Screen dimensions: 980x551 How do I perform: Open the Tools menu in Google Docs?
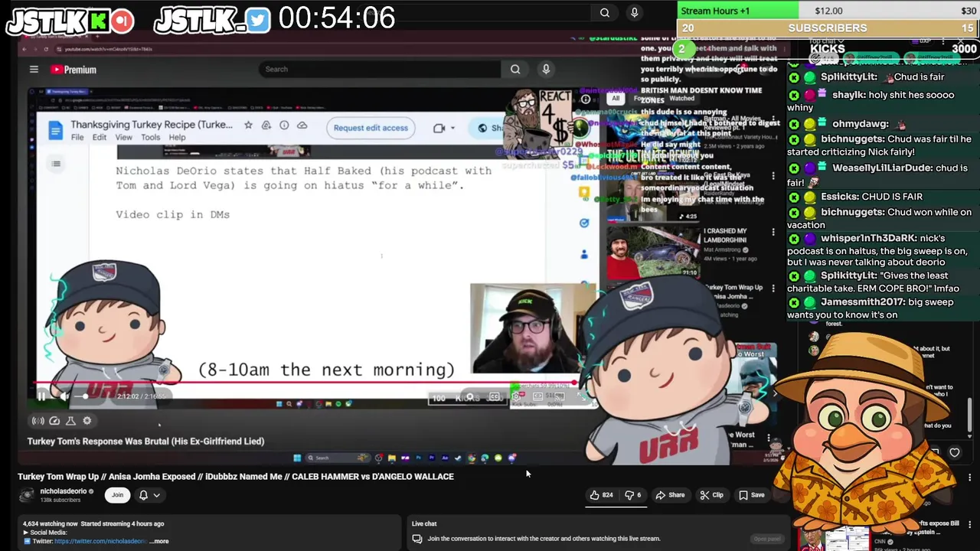(x=150, y=138)
